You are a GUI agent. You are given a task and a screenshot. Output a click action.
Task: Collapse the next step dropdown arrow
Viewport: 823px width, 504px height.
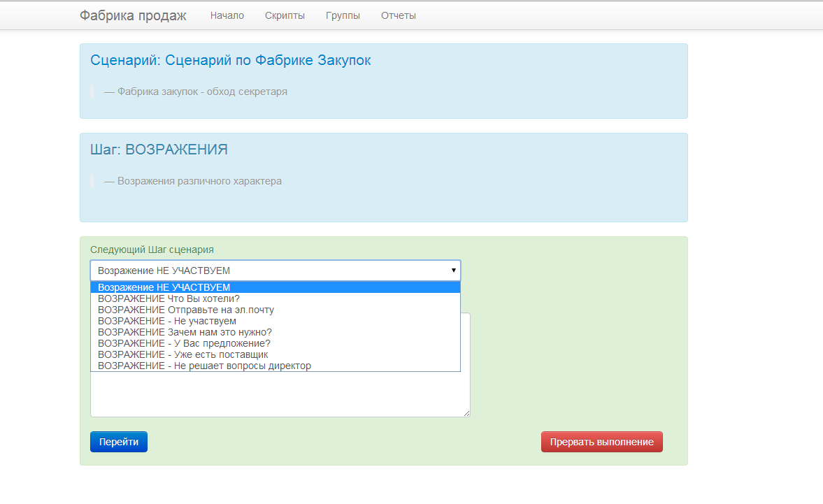[454, 271]
